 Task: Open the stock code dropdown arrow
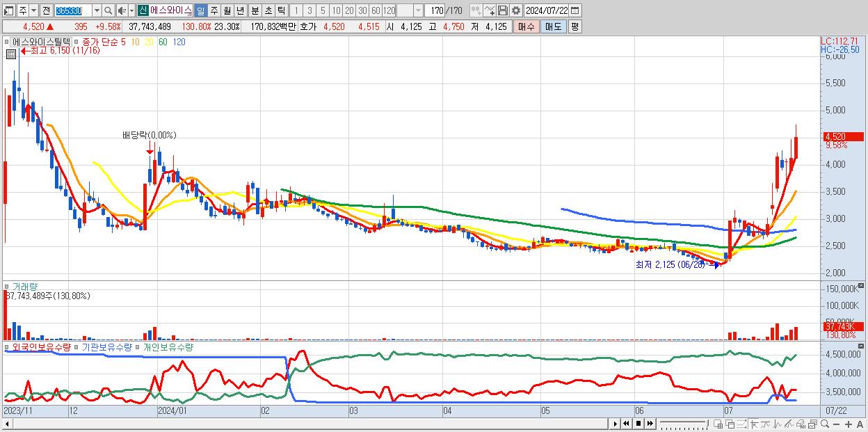pyautogui.click(x=96, y=10)
